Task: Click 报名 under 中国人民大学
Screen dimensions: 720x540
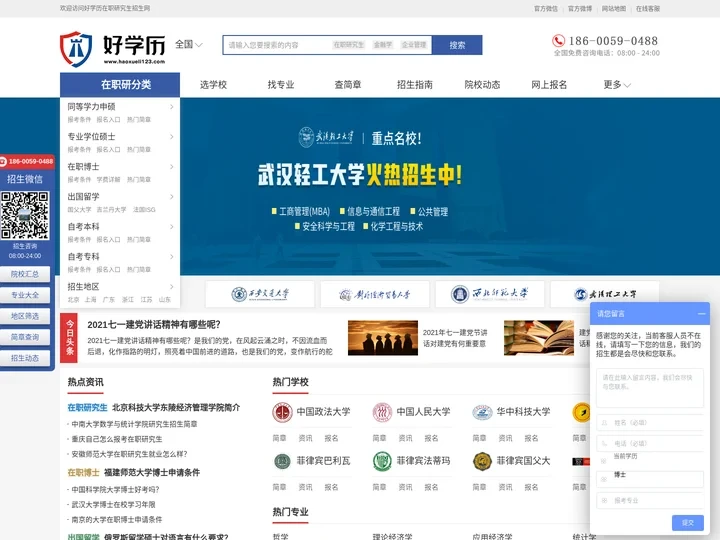Action: [431, 439]
